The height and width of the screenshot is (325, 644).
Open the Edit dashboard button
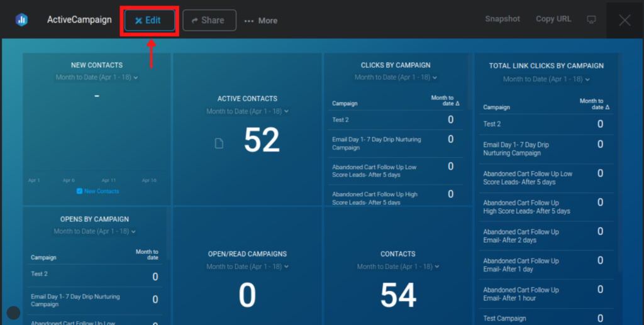(x=150, y=21)
